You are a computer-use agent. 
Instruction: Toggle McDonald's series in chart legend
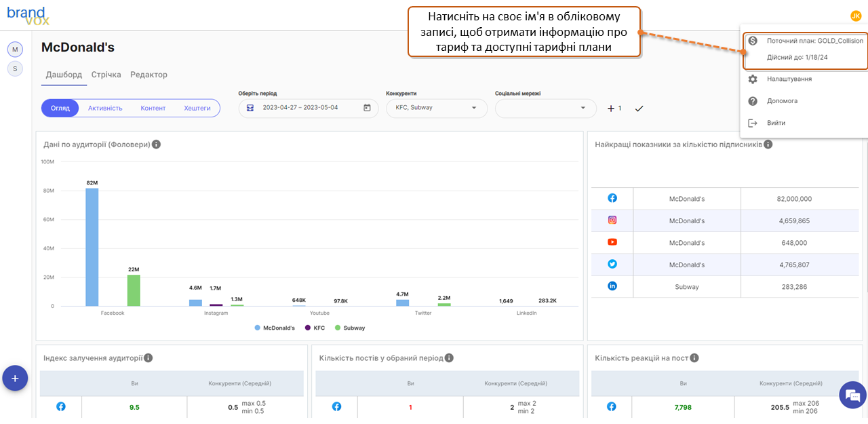[275, 328]
